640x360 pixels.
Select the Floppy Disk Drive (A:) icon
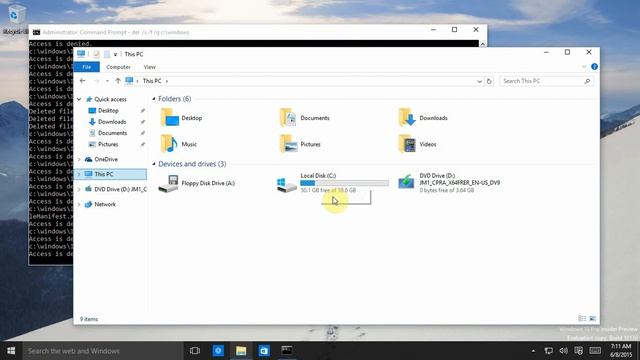169,183
